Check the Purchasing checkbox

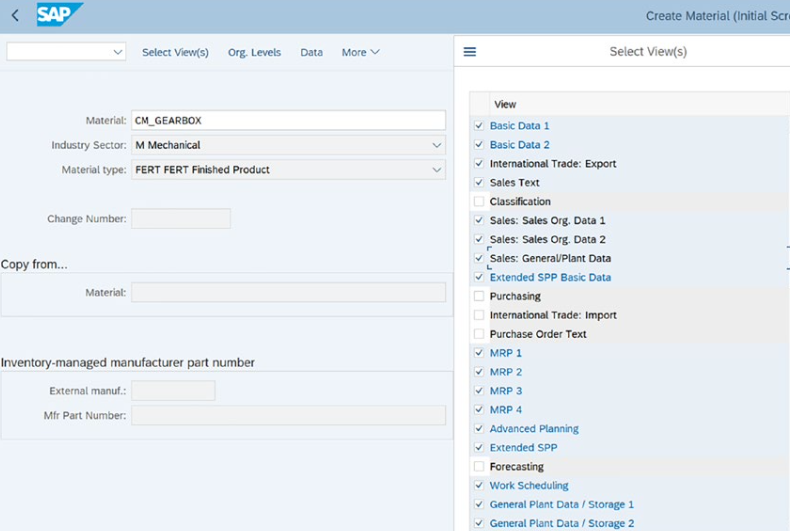[479, 296]
